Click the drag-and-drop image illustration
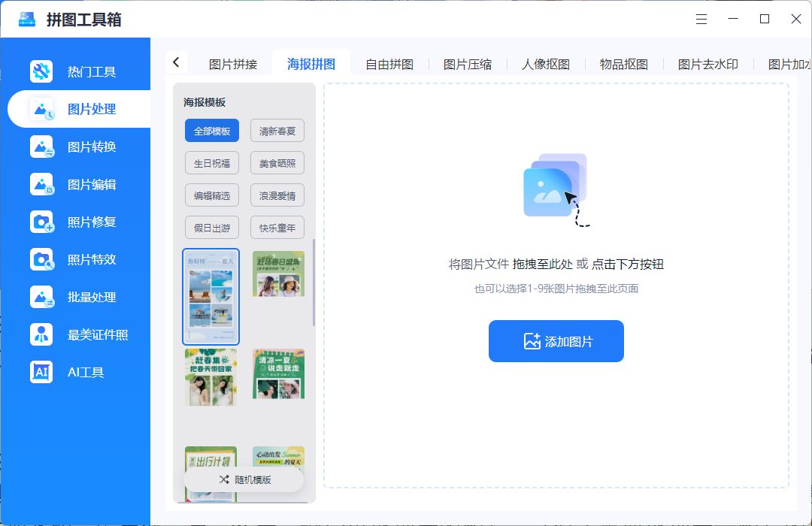Viewport: 812px width, 526px height. (556, 190)
